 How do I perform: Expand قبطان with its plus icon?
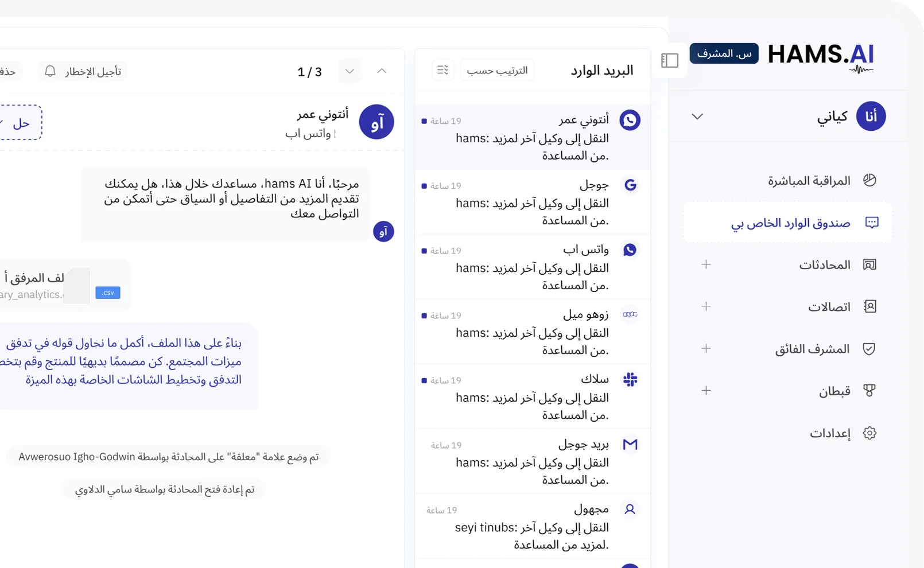tap(706, 390)
